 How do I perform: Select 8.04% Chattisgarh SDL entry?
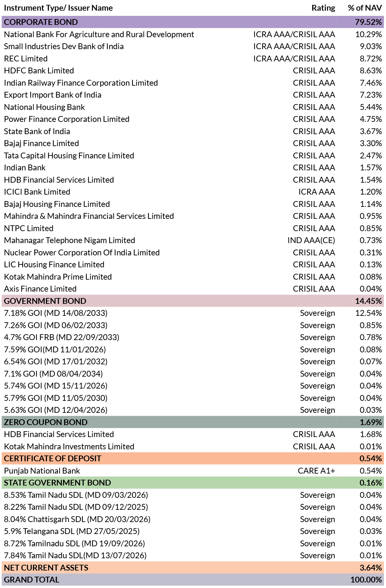tap(77, 519)
